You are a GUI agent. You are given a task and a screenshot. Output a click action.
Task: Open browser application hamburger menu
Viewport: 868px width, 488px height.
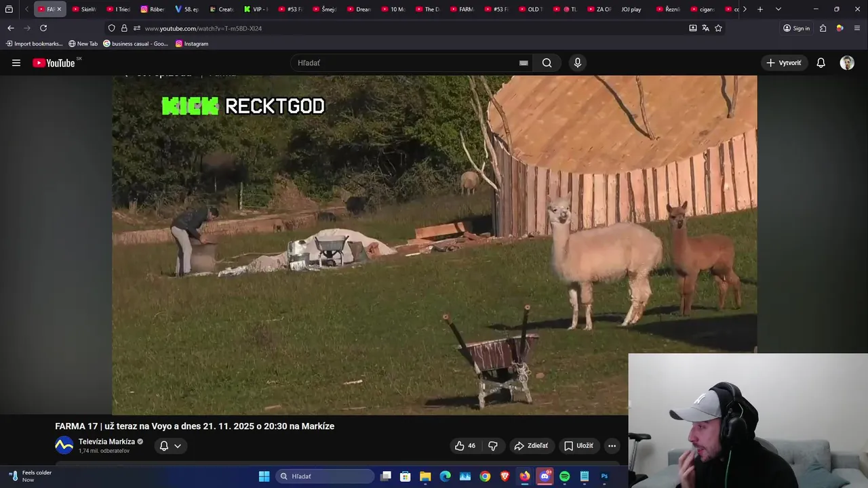click(857, 28)
